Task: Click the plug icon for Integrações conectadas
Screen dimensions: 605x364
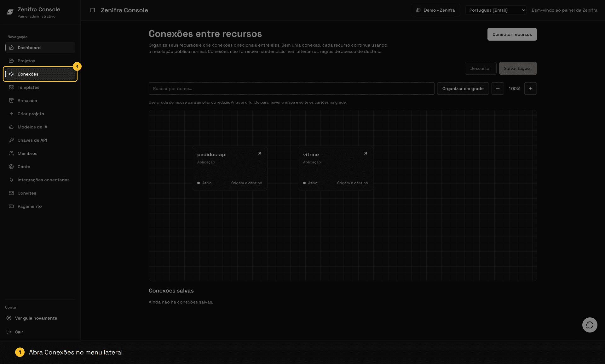Action: coord(11,180)
